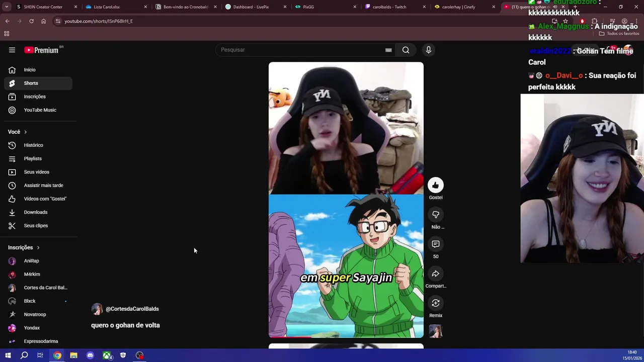Image resolution: width=644 pixels, height=362 pixels.
Task: Open the Chrome tab search dropdown arrow
Action: 6,7
